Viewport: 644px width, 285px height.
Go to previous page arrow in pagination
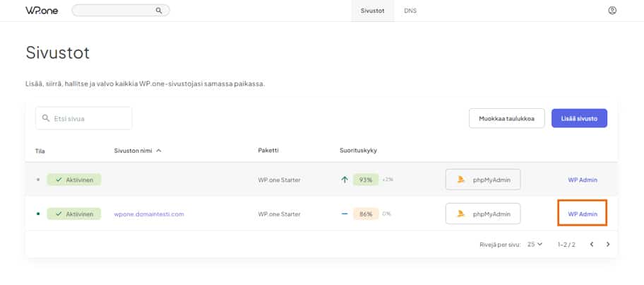click(592, 244)
